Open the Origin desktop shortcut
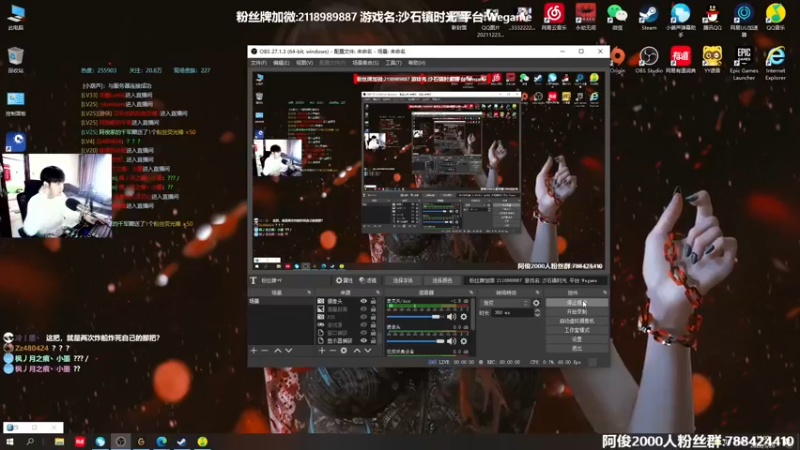This screenshot has width=800, height=450. point(617,60)
